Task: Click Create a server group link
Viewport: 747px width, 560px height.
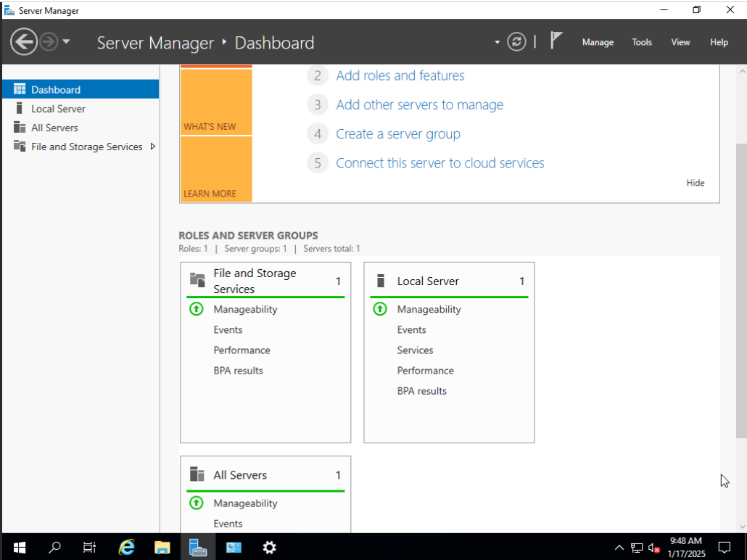Action: pos(398,134)
